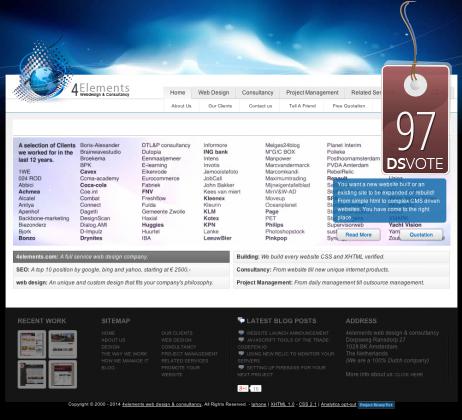This screenshot has width=462, height=420.
Task: Open the Free Quotation submenu item
Action: [349, 106]
